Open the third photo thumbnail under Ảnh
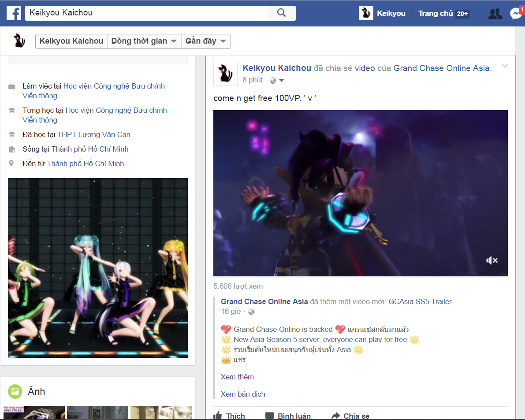This screenshot has height=420, width=525. pos(161,413)
